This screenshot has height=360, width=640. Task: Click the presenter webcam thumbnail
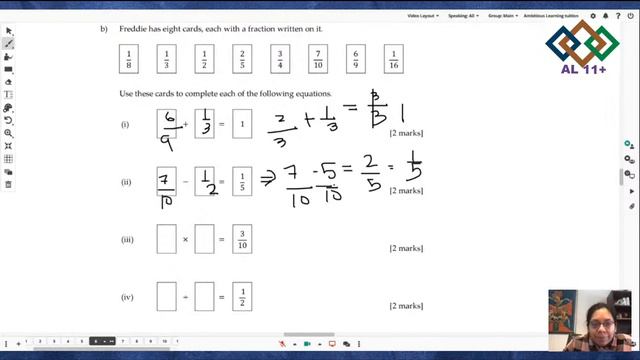590,320
